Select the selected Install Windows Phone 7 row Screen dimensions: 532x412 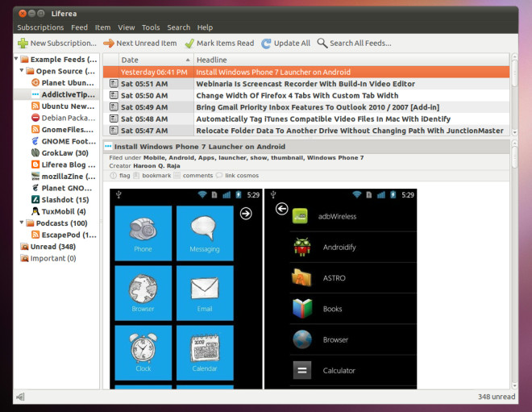pyautogui.click(x=306, y=72)
